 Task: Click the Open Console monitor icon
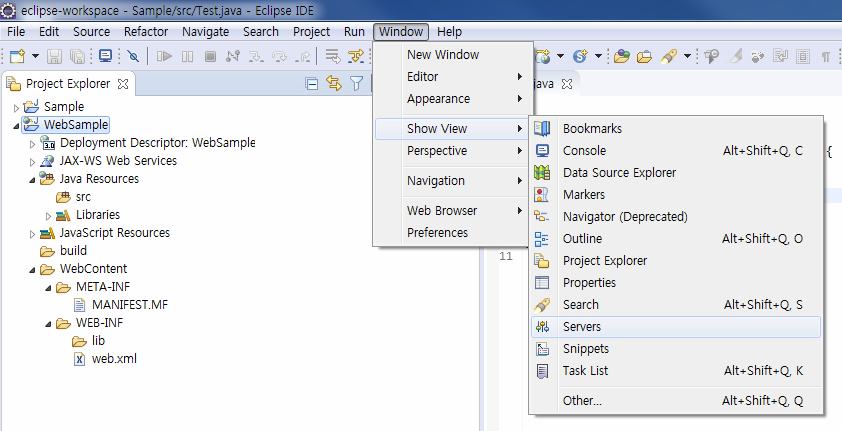tap(105, 56)
